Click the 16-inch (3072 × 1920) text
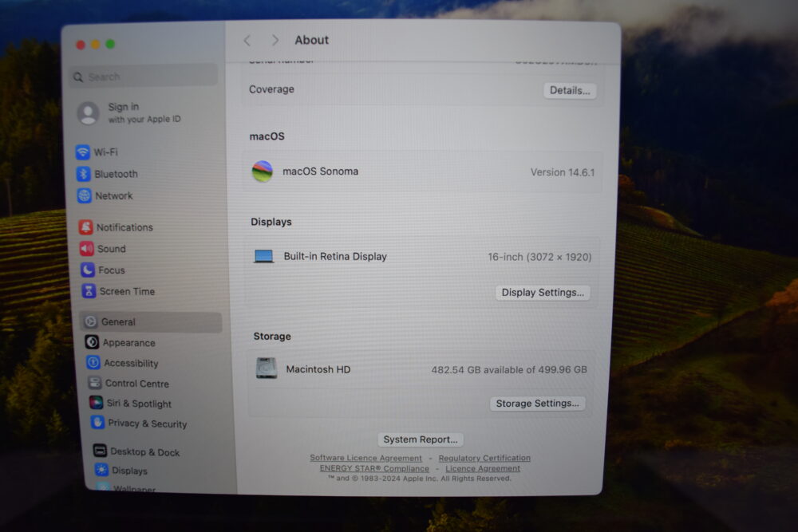This screenshot has height=532, width=798. [539, 257]
